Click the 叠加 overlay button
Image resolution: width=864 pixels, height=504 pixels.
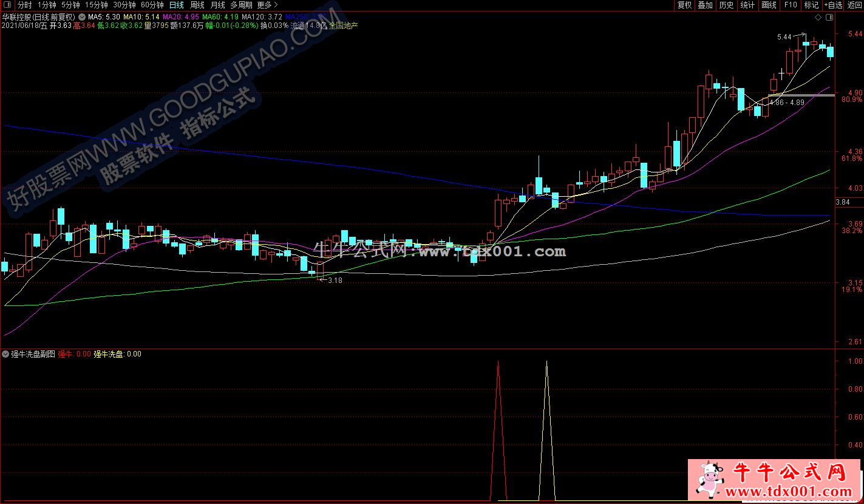pos(705,5)
